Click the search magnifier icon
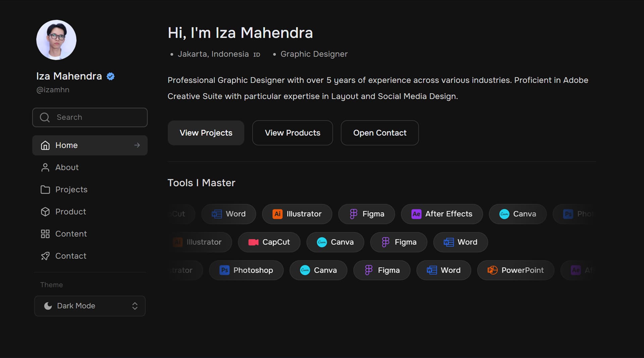644x358 pixels. [x=45, y=117]
